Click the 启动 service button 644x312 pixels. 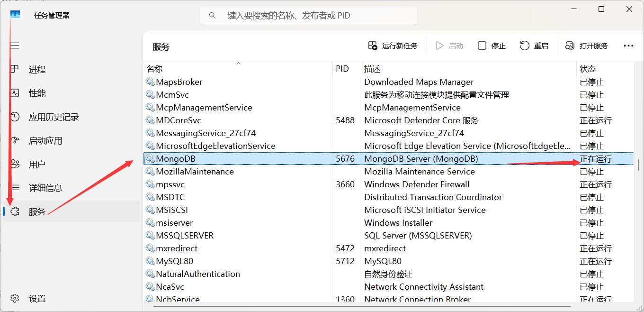449,46
